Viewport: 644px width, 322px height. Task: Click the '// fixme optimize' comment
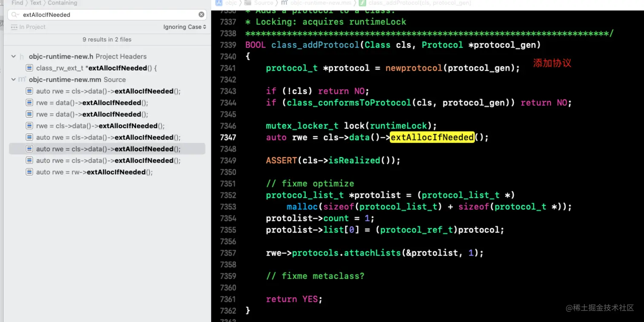pyautogui.click(x=310, y=184)
